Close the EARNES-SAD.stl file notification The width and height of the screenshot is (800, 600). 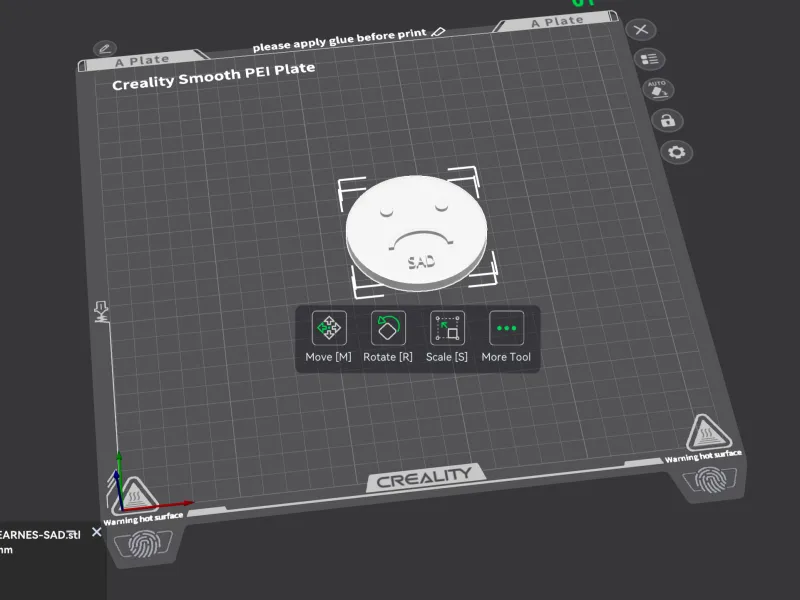tap(96, 532)
